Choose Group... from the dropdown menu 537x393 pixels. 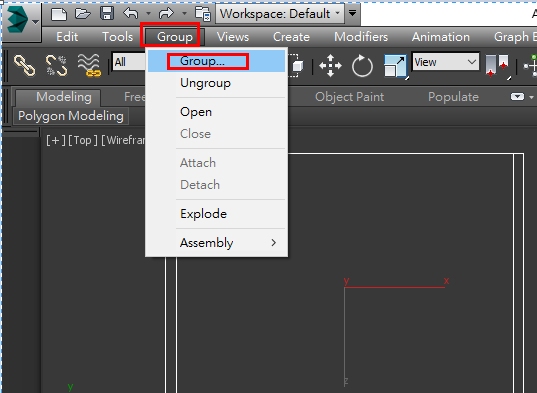(x=216, y=61)
